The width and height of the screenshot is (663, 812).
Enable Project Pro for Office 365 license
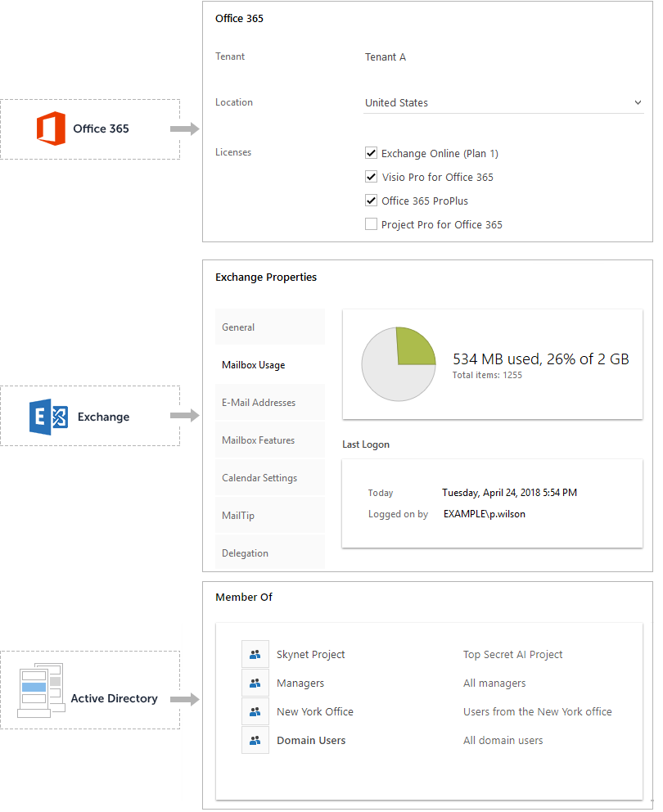coord(371,223)
